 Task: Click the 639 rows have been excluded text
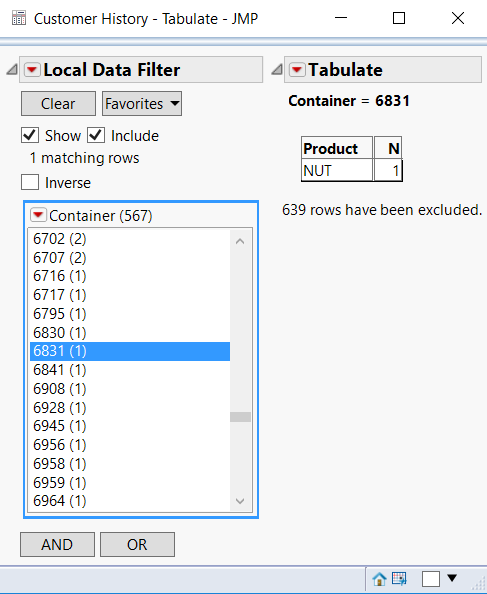(x=382, y=209)
